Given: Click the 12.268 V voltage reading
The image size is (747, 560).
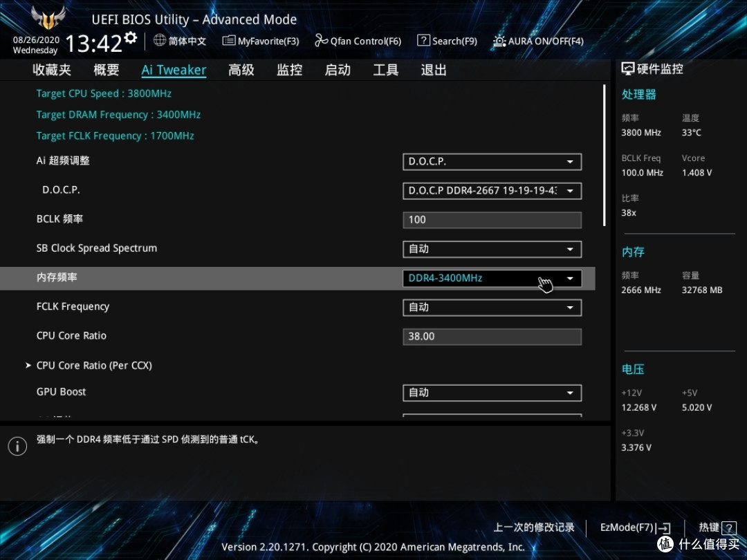Looking at the screenshot, I should (x=638, y=408).
